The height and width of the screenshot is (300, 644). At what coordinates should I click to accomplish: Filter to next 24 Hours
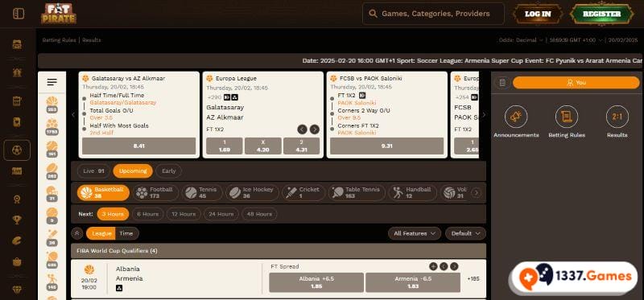221,214
